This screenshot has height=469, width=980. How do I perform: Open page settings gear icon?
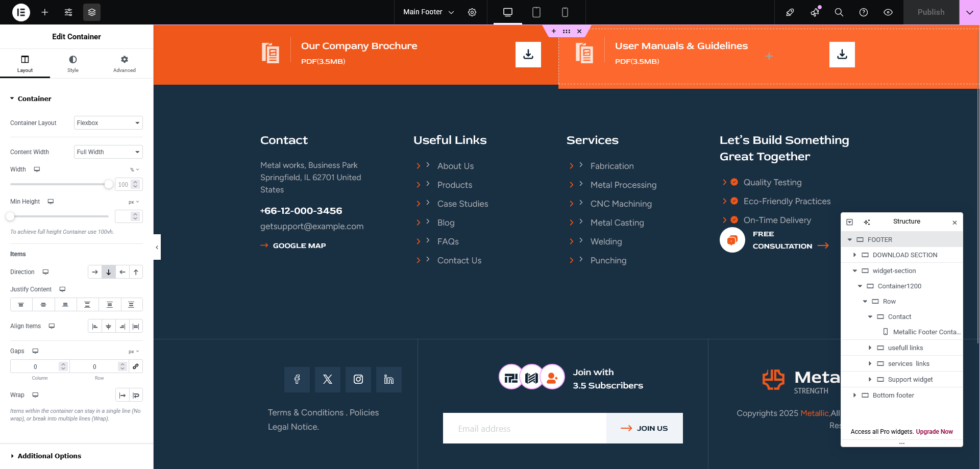click(472, 12)
